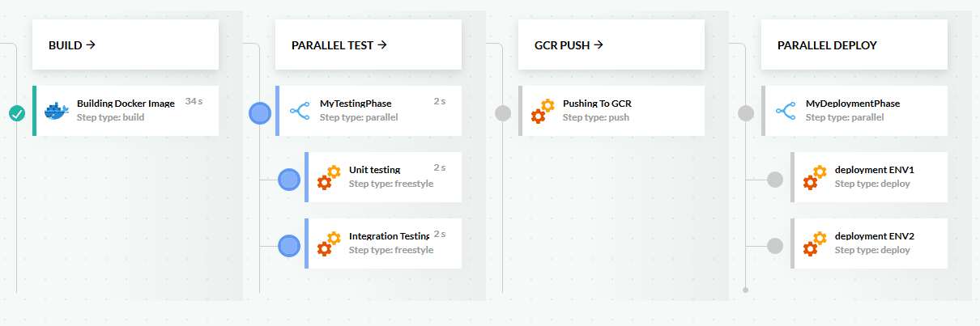Click the parallel branch icon for MyTestingPhase

tap(299, 111)
